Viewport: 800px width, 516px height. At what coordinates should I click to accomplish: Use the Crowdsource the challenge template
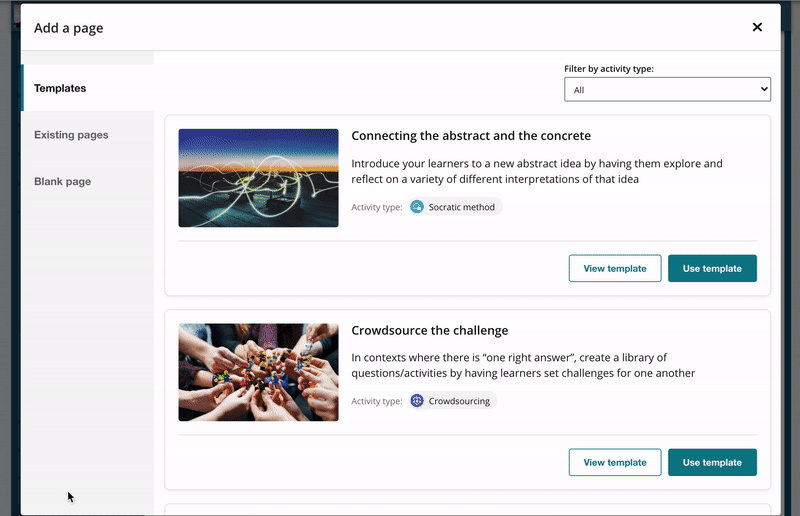point(712,462)
